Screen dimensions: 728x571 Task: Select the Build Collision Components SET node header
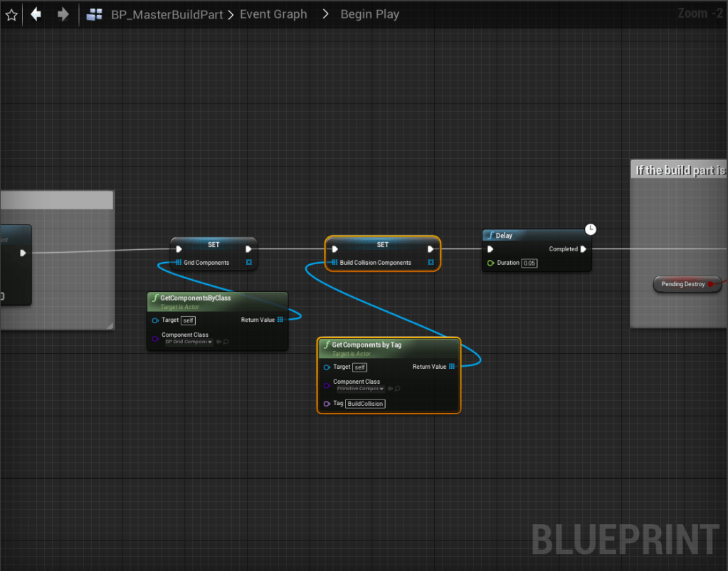(x=382, y=244)
